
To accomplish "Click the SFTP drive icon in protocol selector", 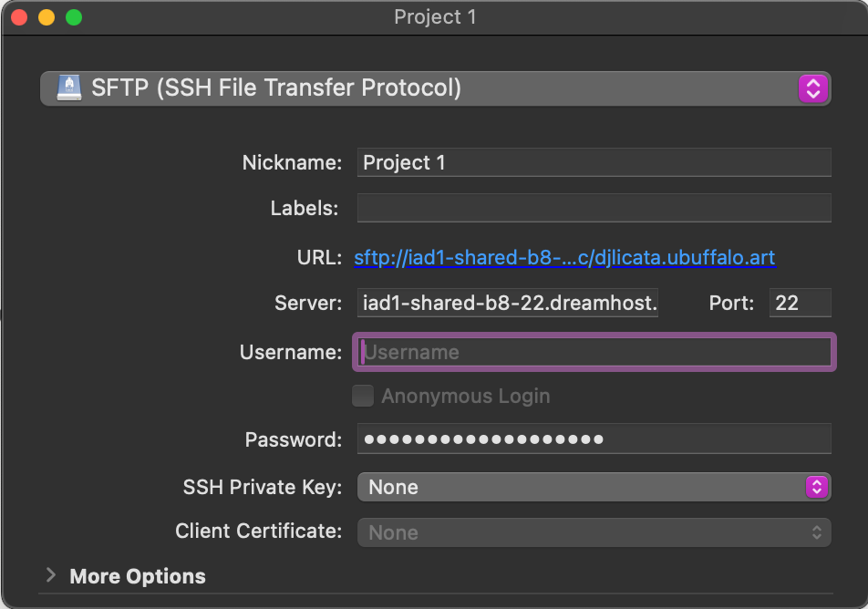I will 69,88.
